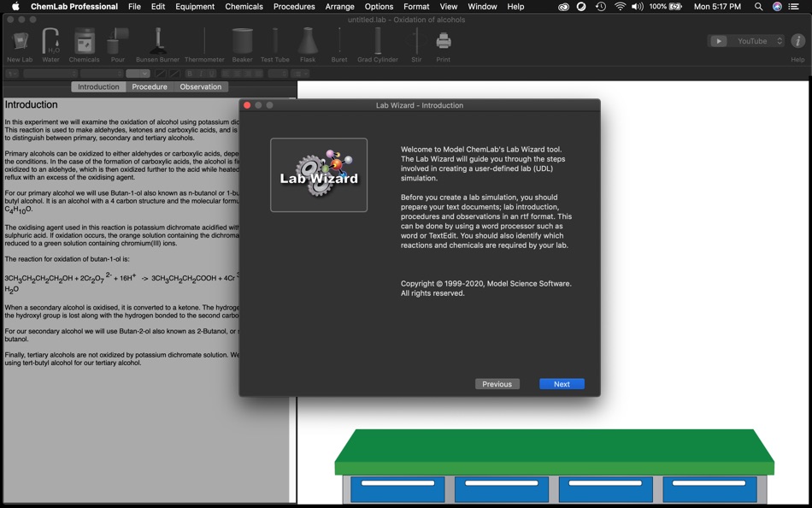Open the Format menu
The height and width of the screenshot is (508, 812).
416,7
